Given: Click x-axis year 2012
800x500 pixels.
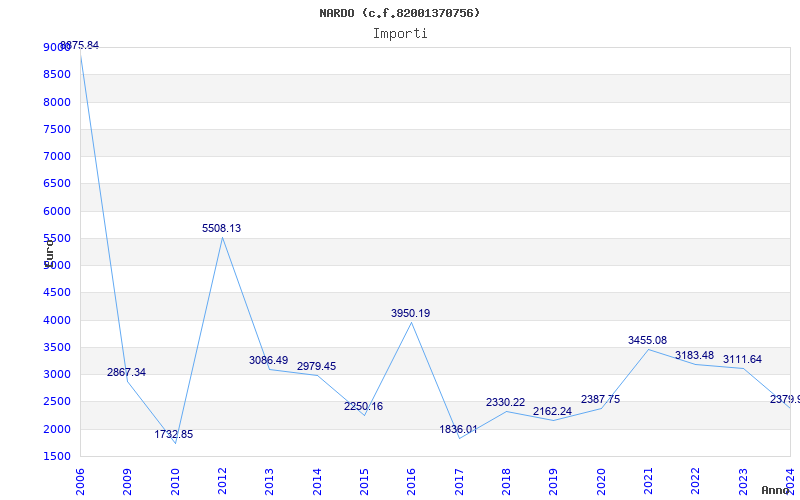Looking at the screenshot, I should (x=222, y=482).
